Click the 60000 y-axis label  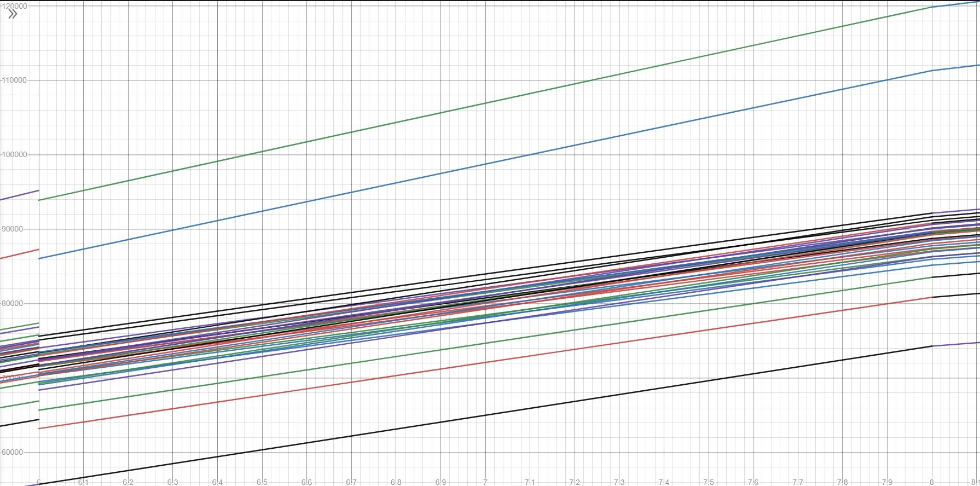pos(13,453)
